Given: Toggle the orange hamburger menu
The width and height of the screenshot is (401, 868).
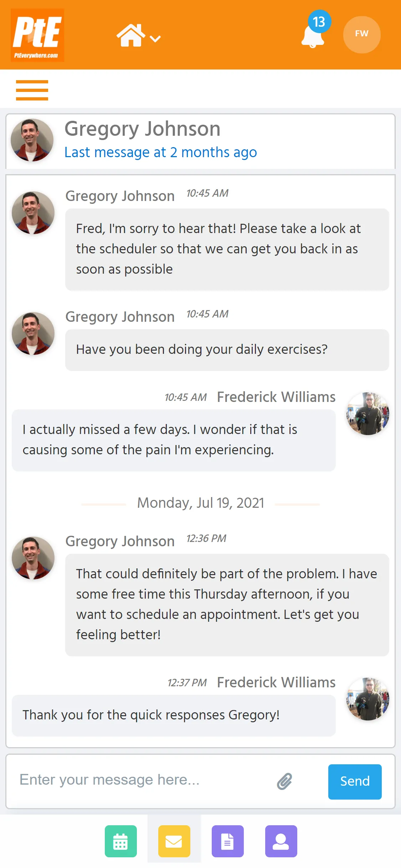Looking at the screenshot, I should [x=32, y=90].
